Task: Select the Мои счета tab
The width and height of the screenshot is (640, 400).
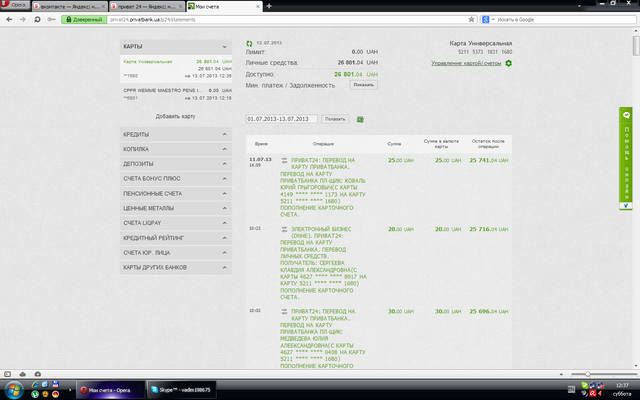Action: tap(224, 7)
